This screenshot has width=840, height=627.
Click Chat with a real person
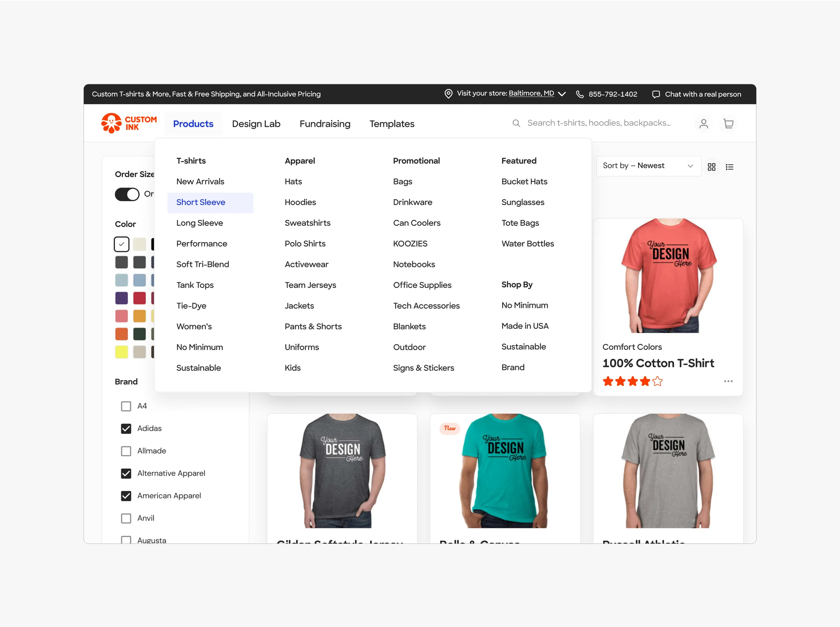click(703, 94)
